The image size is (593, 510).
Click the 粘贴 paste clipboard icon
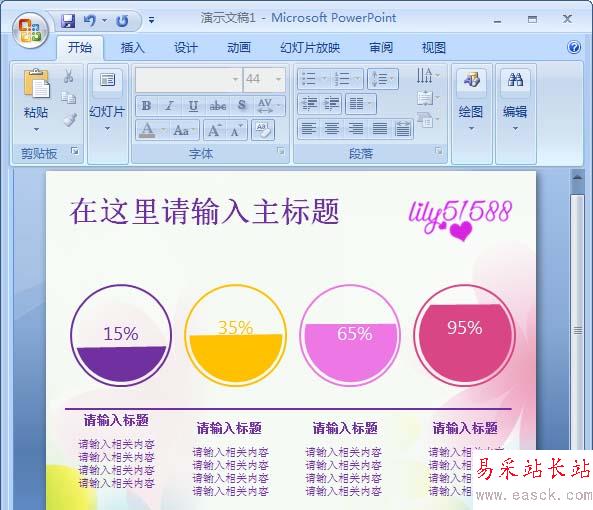click(x=36, y=83)
